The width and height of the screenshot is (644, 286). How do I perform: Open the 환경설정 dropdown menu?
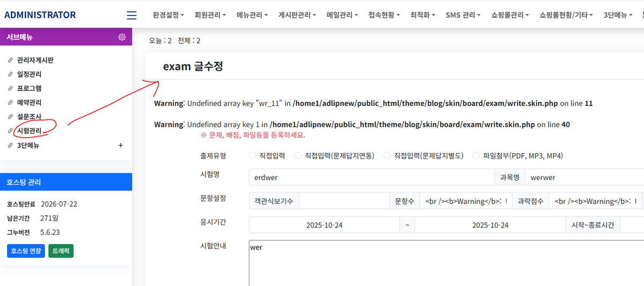(x=168, y=15)
